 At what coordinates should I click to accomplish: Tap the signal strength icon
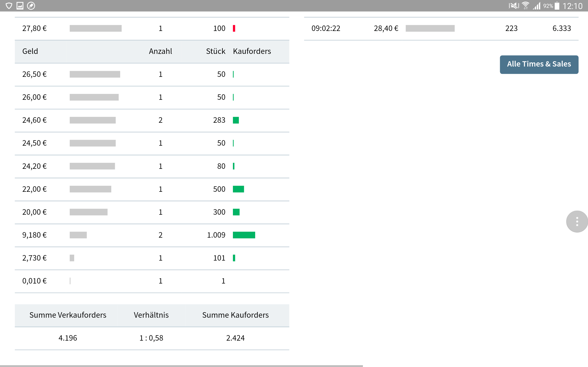[x=537, y=6]
